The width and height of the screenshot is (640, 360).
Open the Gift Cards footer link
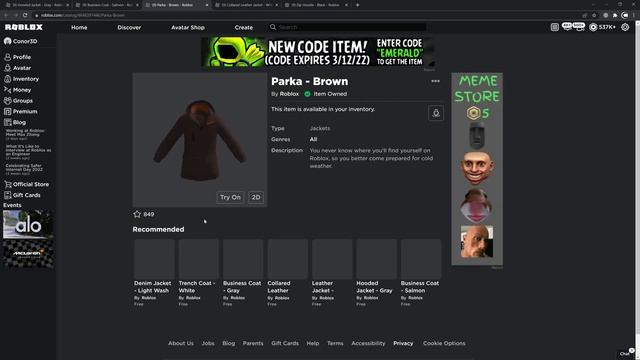pyautogui.click(x=285, y=343)
